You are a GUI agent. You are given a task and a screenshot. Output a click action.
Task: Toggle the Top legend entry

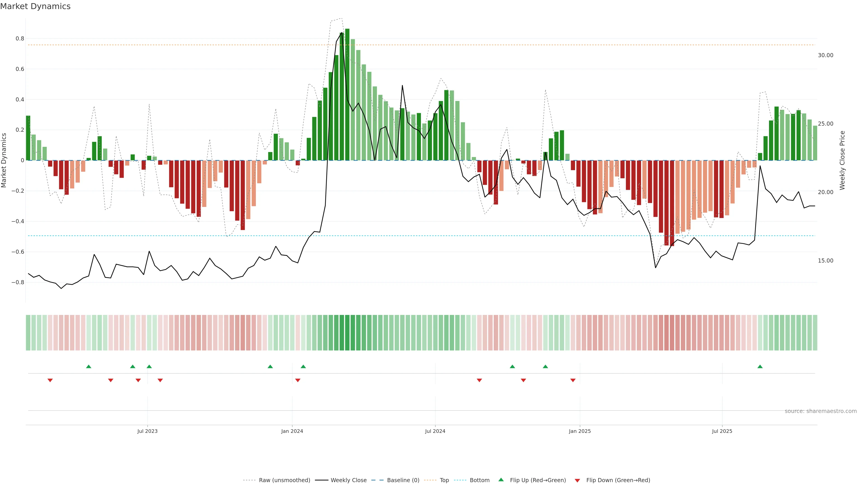coord(444,480)
